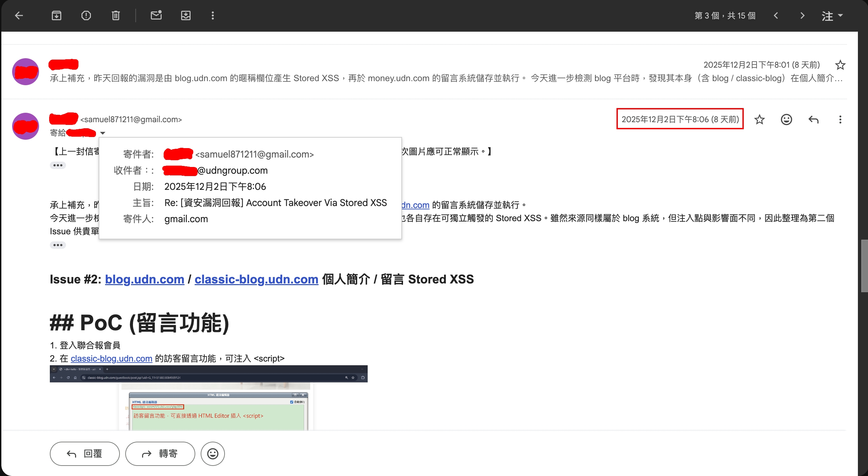Open the toolbar more options menu
The width and height of the screenshot is (868, 476).
[x=212, y=15]
